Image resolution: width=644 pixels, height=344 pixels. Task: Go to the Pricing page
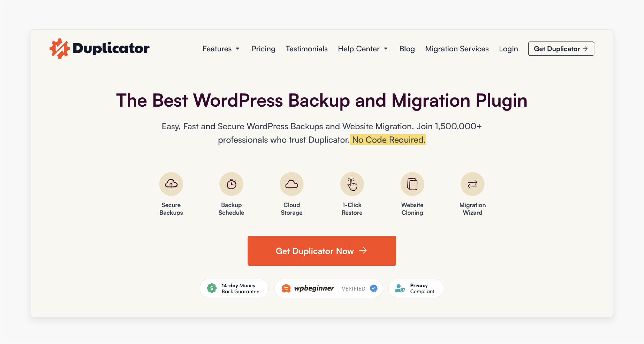point(263,49)
